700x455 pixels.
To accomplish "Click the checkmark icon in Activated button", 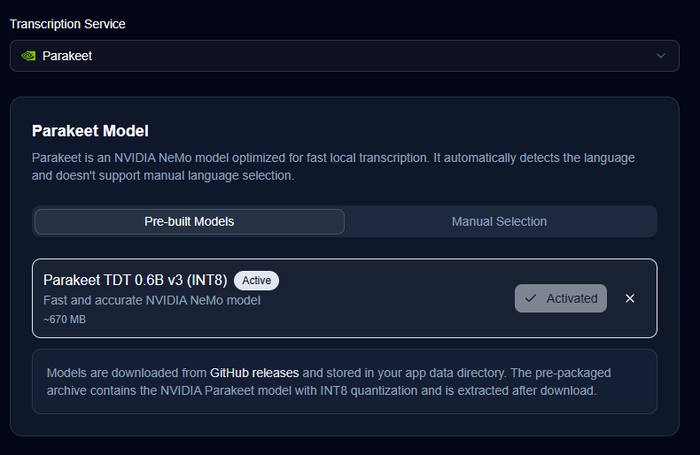I will [531, 298].
